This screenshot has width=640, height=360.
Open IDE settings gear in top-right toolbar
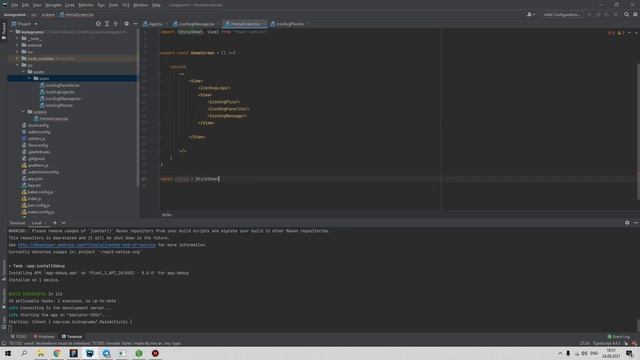click(636, 15)
